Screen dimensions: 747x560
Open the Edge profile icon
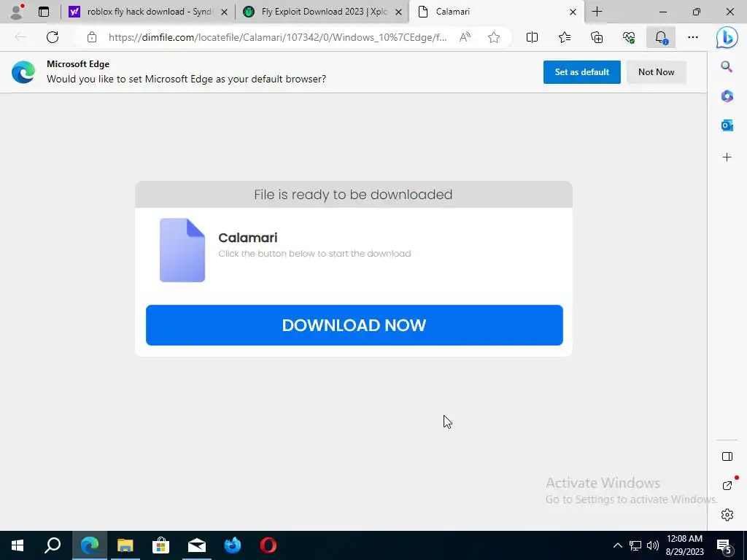18,12
